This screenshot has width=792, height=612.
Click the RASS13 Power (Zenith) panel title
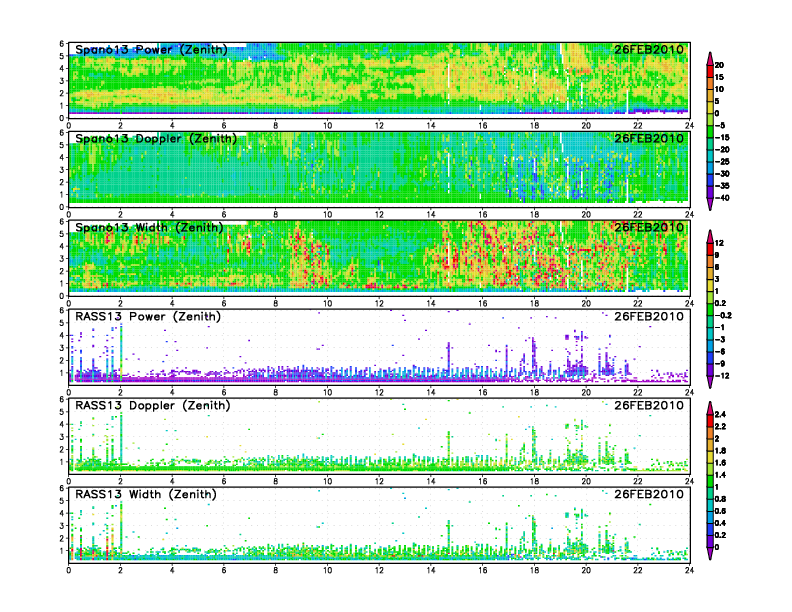[x=148, y=317]
